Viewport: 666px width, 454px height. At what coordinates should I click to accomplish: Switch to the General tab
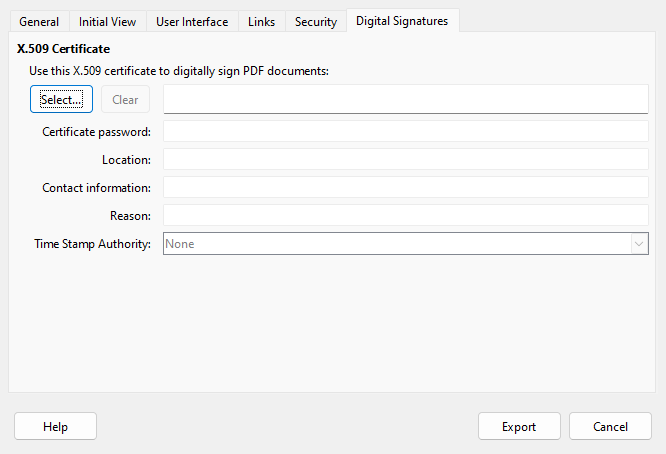(x=39, y=22)
